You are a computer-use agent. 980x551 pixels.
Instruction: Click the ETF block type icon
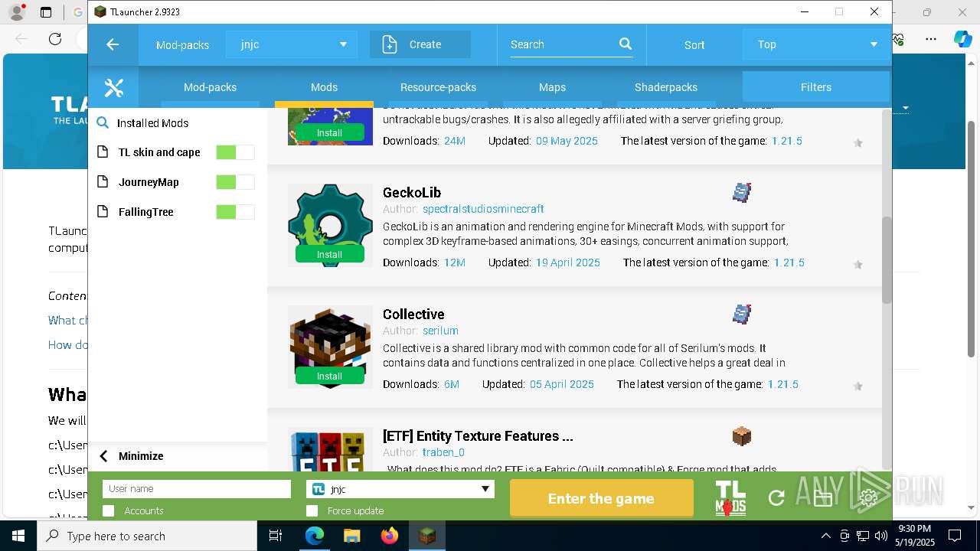tap(741, 436)
